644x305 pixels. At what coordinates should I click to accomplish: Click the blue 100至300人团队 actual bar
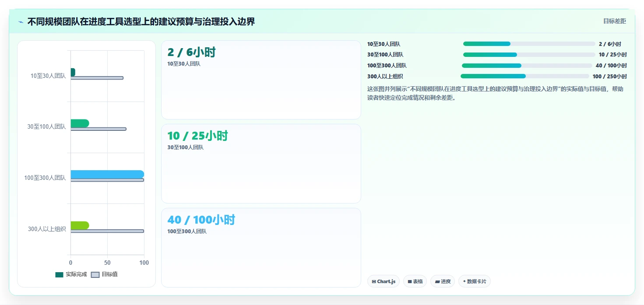[107, 174]
